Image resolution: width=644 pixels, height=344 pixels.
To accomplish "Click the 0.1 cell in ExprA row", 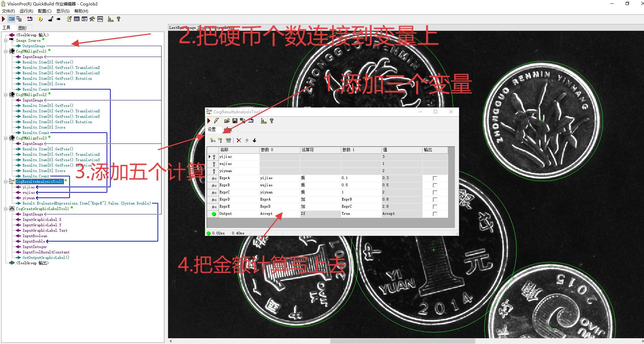I will pyautogui.click(x=361, y=178).
